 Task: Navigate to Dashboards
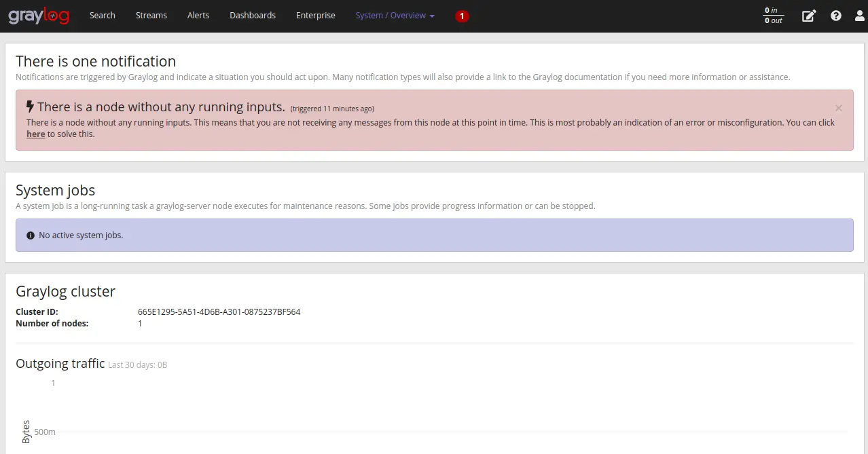(253, 16)
